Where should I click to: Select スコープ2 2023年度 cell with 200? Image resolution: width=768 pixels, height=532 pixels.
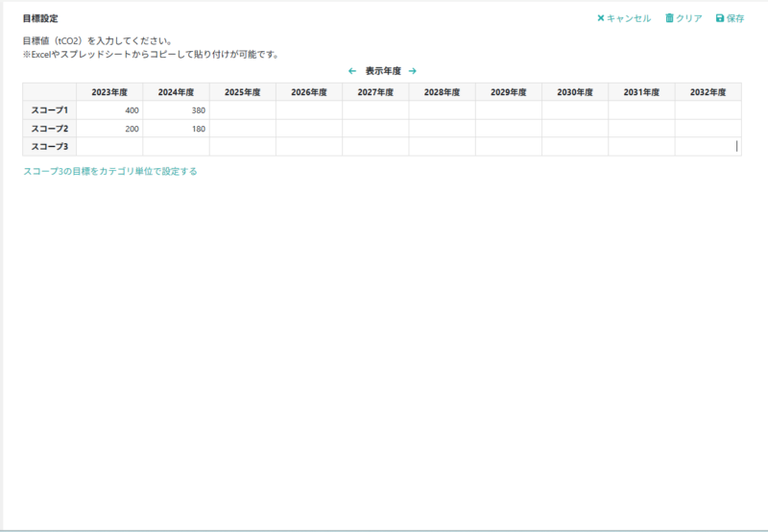coord(109,129)
